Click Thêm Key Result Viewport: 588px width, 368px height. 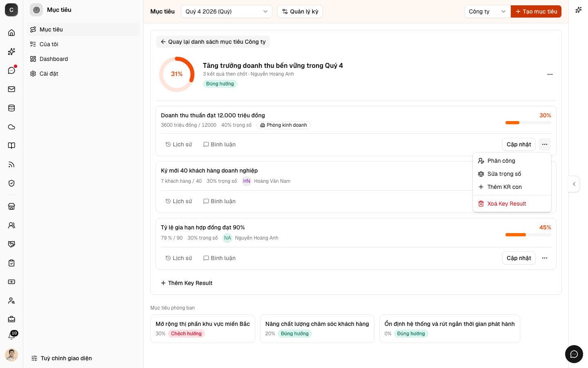point(187,283)
